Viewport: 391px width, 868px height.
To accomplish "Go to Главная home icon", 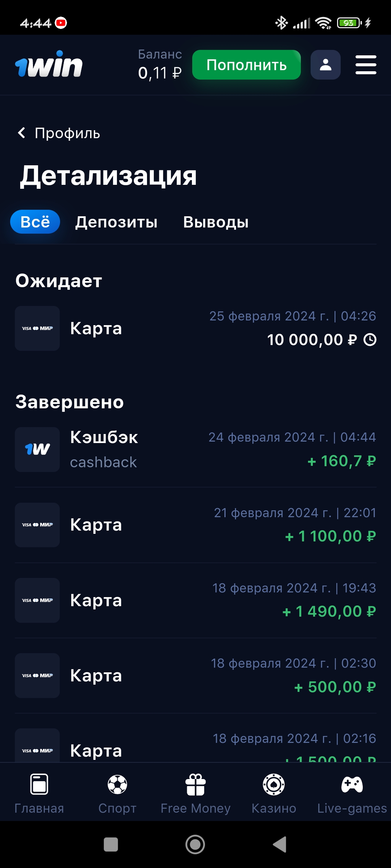I will pos(39,784).
